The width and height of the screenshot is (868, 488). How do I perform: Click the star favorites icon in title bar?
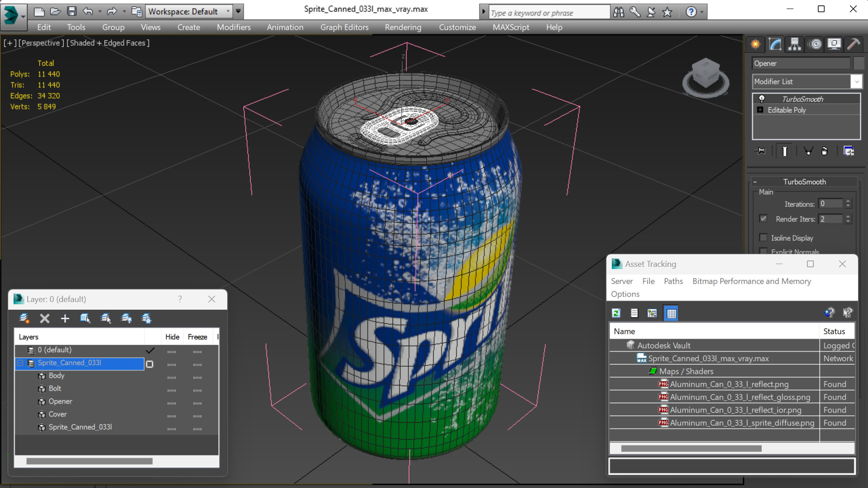667,12
